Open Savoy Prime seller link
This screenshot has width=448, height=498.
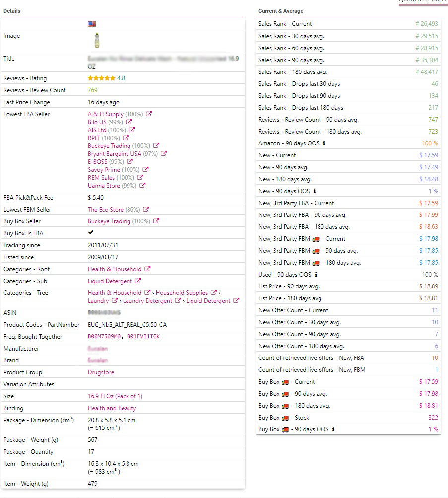(x=104, y=170)
